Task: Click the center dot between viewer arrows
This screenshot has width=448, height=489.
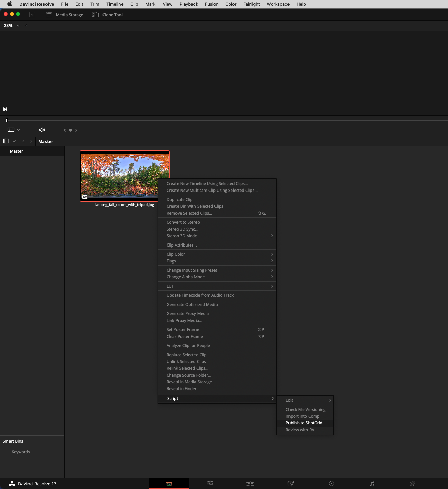Action: [x=70, y=130]
